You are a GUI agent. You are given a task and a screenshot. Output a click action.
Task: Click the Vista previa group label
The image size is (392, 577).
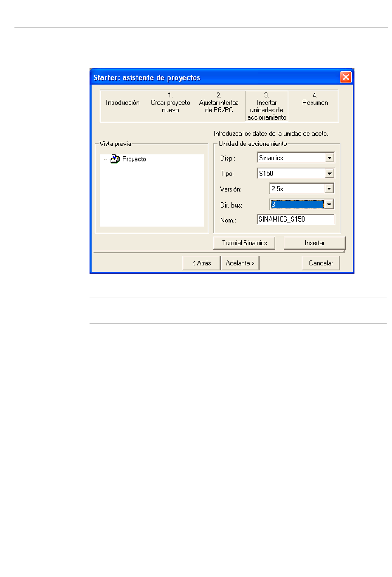(x=116, y=144)
